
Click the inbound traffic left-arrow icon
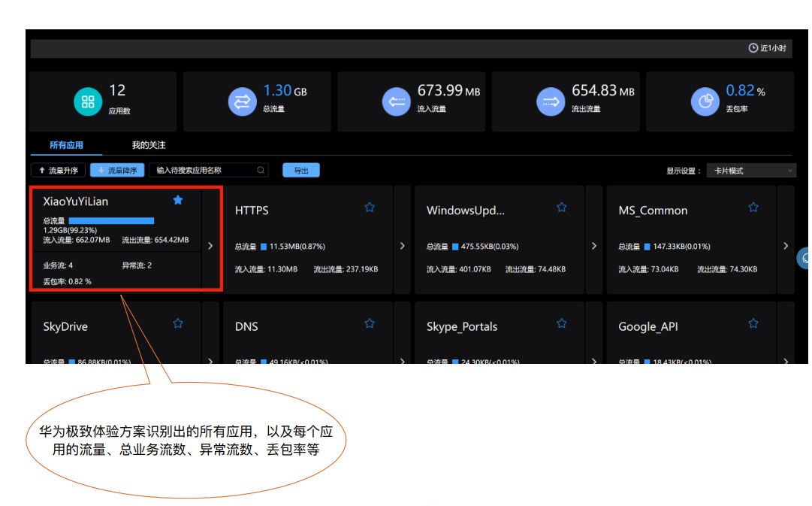tap(396, 102)
